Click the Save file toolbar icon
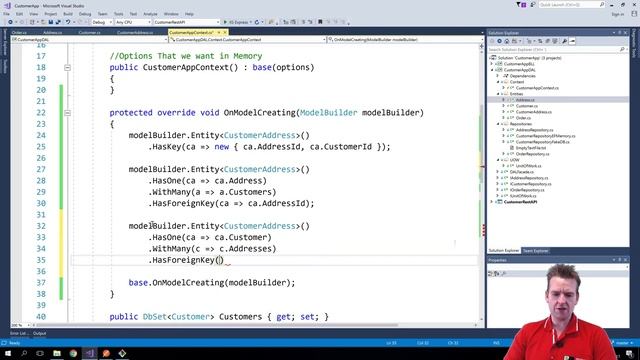Screen dimensions: 640x360 pos(51,22)
